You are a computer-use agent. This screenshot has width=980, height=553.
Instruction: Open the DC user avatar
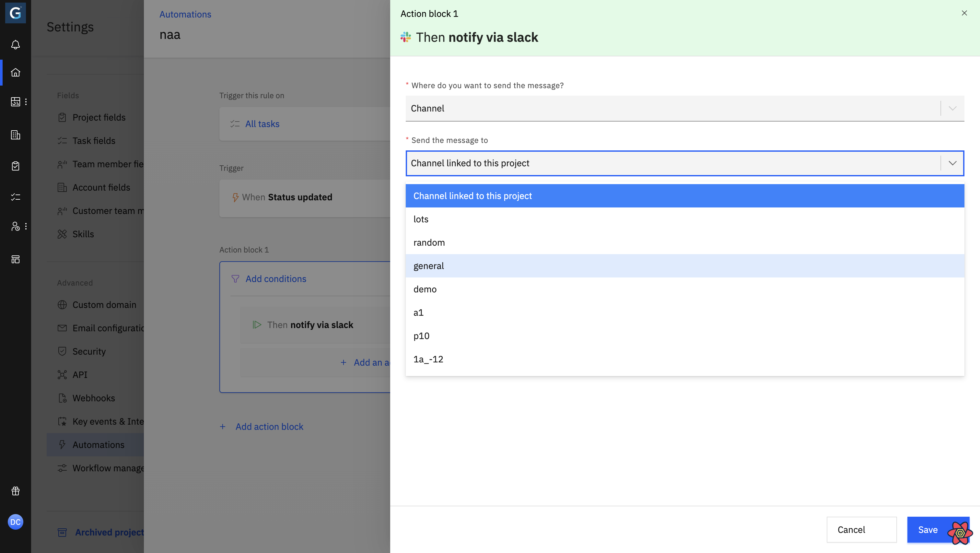click(15, 522)
